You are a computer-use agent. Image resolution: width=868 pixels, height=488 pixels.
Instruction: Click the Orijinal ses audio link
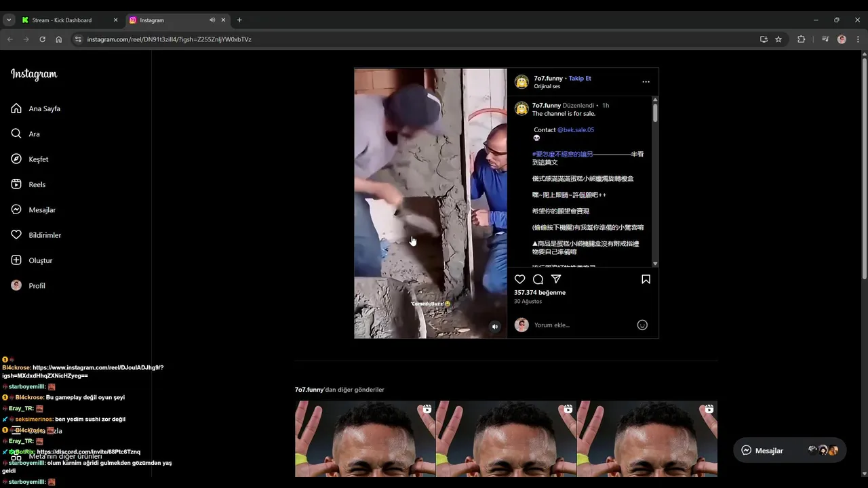click(547, 86)
